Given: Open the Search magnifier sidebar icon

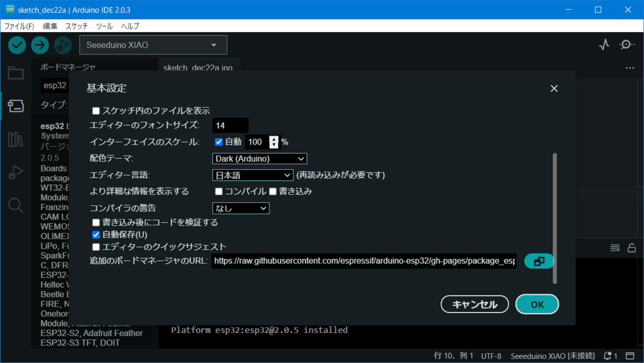Looking at the screenshot, I should 16,205.
